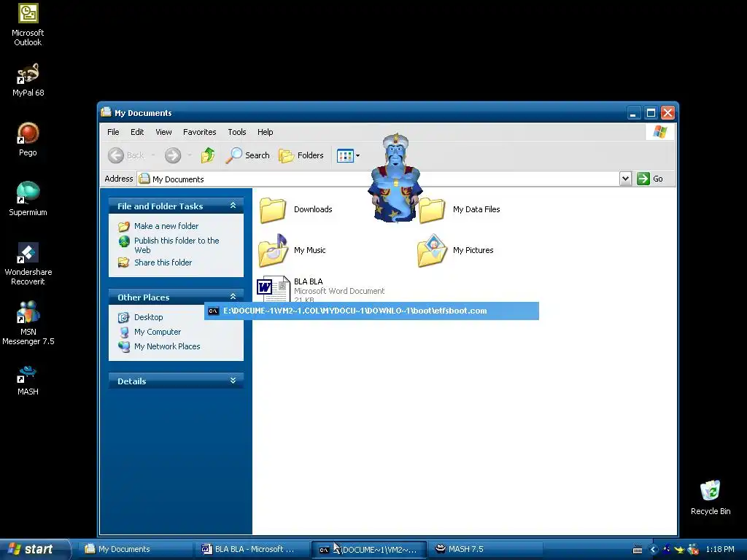Maximize the My Documents window
747x560 pixels.
tap(651, 113)
